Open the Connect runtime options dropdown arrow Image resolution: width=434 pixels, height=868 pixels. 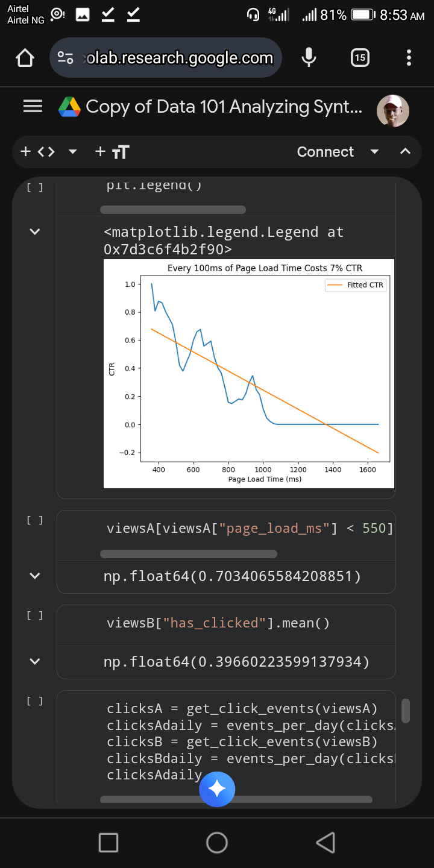click(x=374, y=152)
